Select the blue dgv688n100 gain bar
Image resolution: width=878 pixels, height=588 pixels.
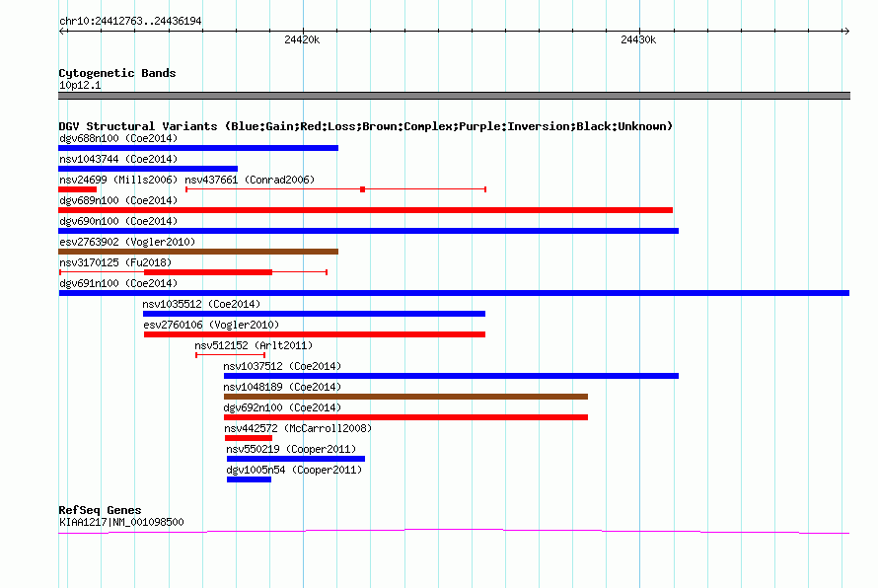pos(198,148)
